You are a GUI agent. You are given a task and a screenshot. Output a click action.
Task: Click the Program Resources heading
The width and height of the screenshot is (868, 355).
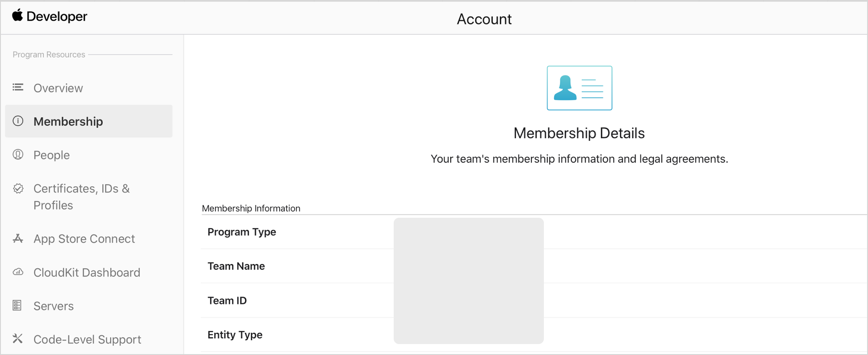(49, 54)
